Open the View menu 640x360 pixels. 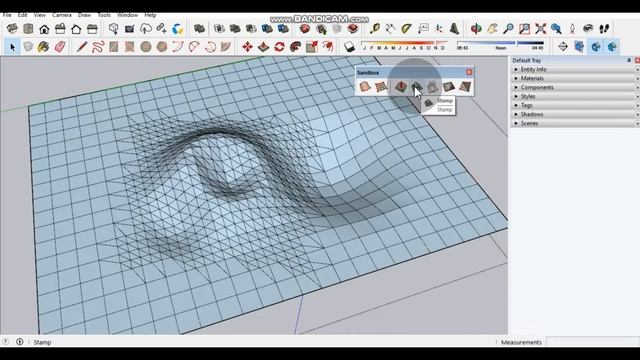pos(40,15)
